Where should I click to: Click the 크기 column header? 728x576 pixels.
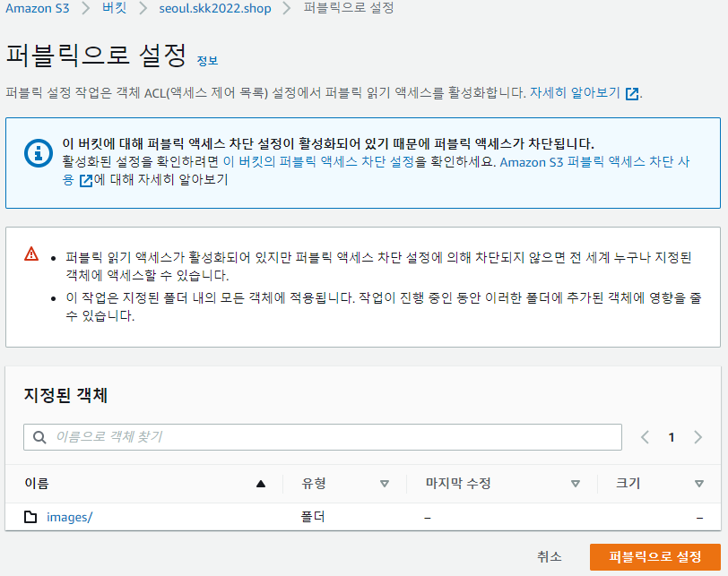tap(628, 483)
